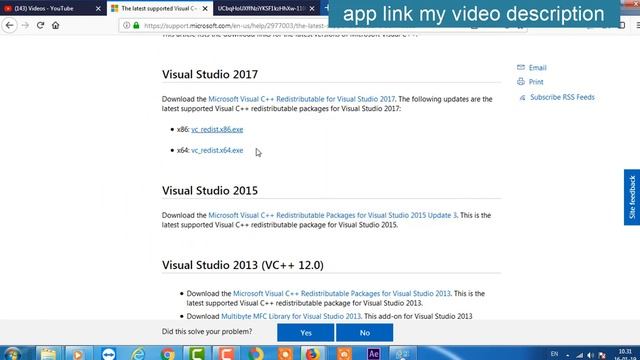The image size is (640, 360).
Task: Click the Print printer icon
Action: (x=521, y=82)
